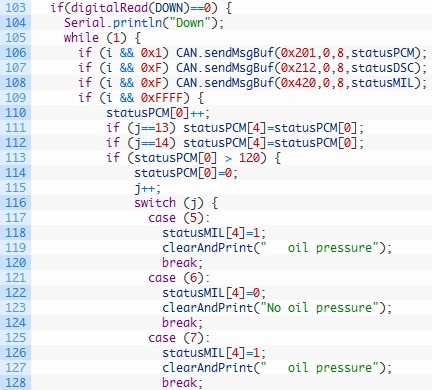
Task: Click line number 128 in the gutter
Action: 16,382
